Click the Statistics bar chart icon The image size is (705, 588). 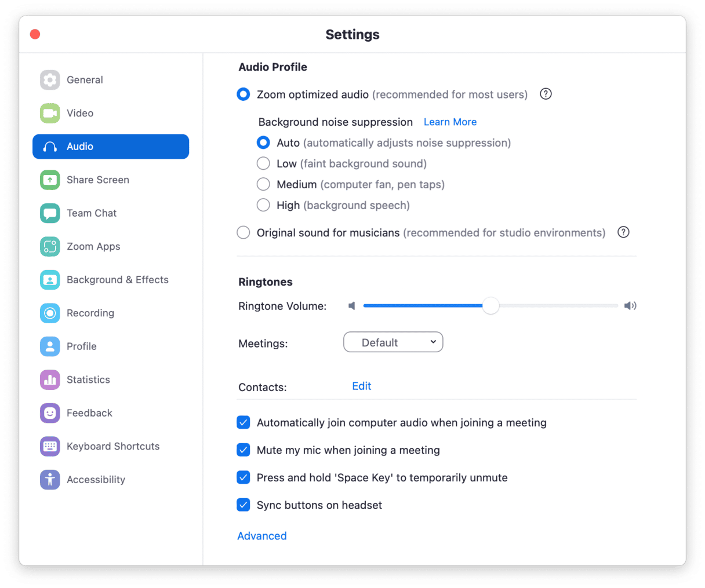point(50,379)
